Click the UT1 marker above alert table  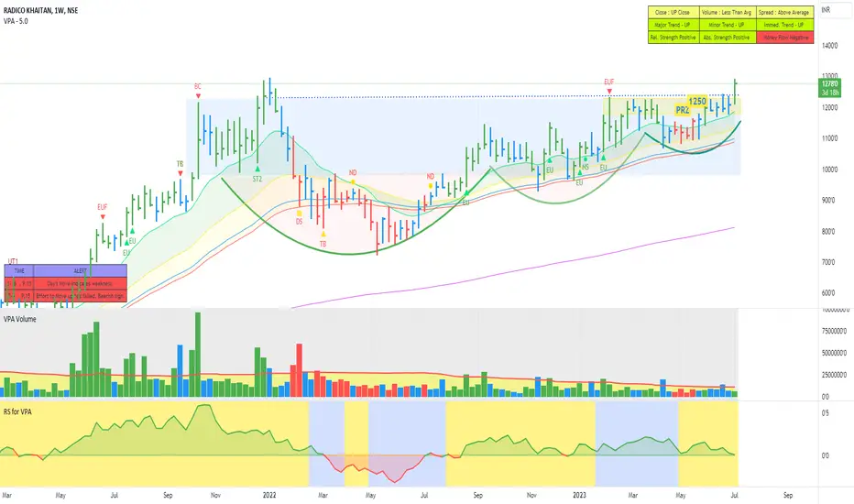click(x=13, y=261)
